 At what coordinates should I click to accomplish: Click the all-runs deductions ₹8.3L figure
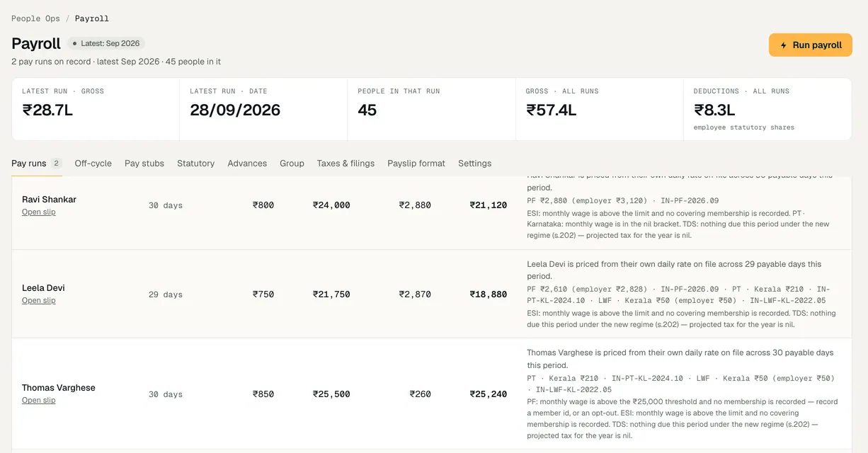(714, 110)
